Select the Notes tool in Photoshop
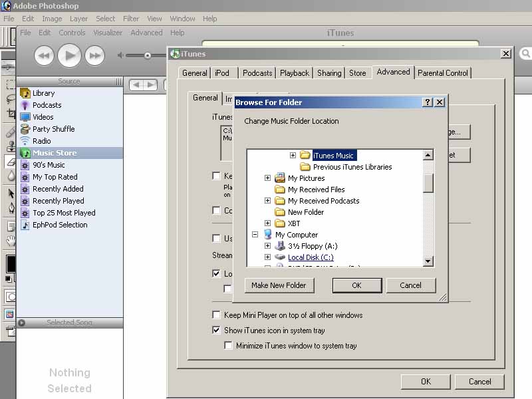 [x=11, y=225]
